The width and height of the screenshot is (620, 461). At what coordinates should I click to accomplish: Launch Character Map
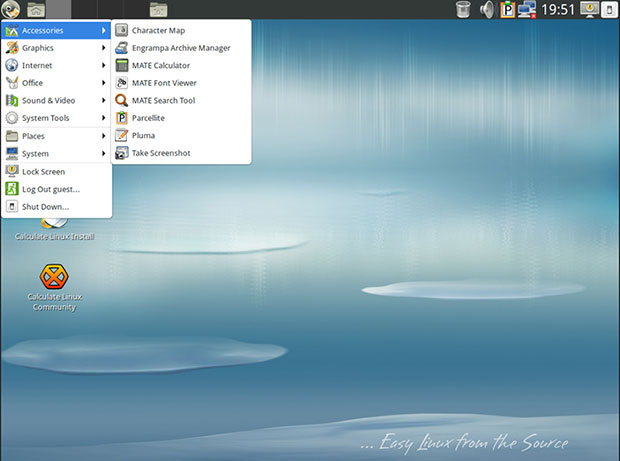[181, 30]
